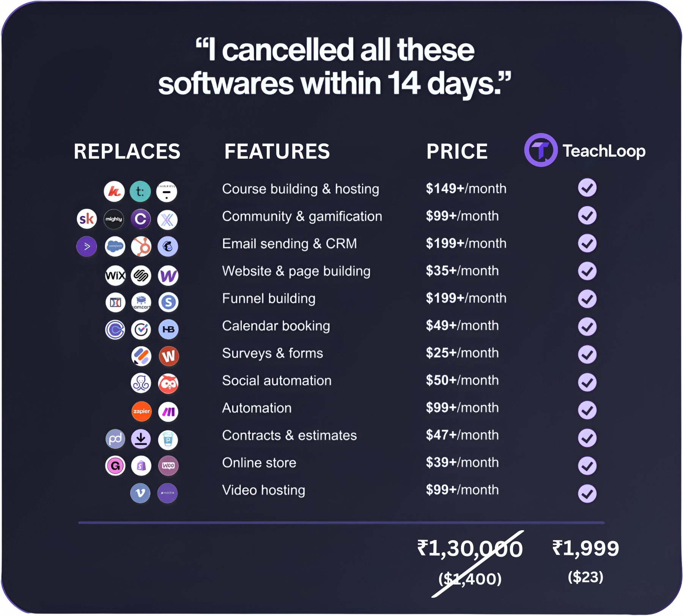Click the Skool "sk" icon

(x=87, y=219)
